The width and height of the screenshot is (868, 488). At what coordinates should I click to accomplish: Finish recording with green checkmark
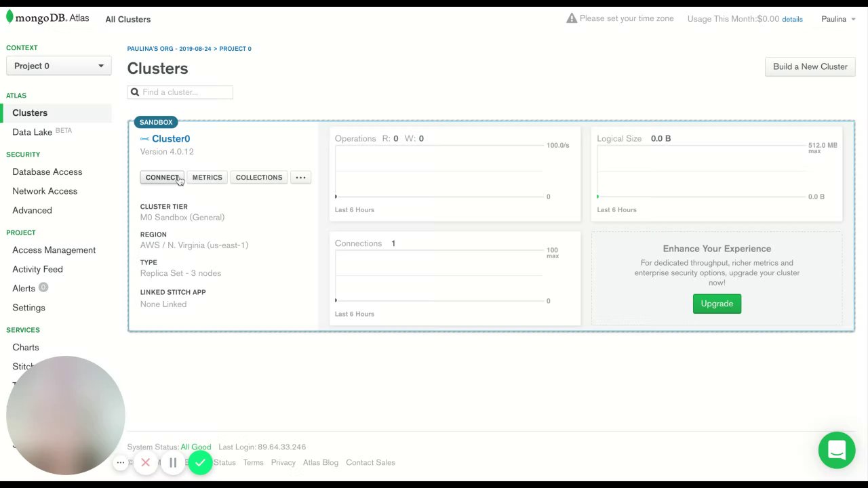pyautogui.click(x=200, y=463)
